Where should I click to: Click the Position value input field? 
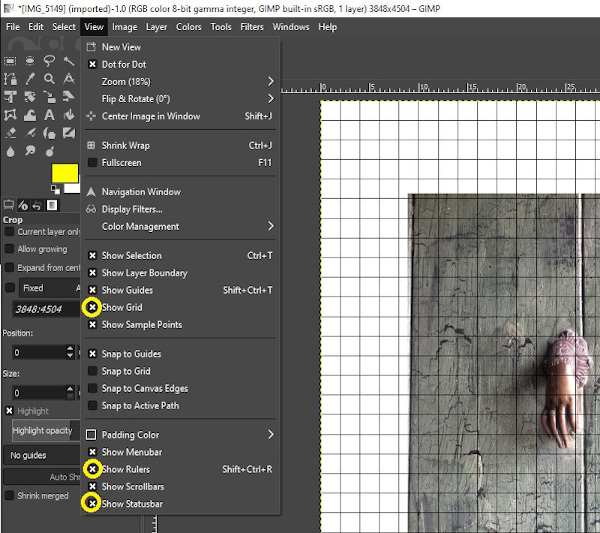(x=39, y=352)
